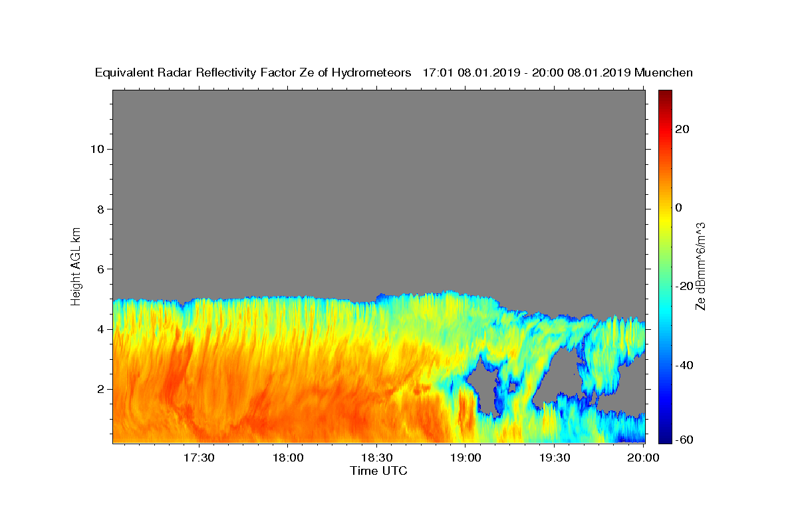The width and height of the screenshot is (798, 532).
Task: Click the 'Time UTC' axis label
Action: (378, 471)
